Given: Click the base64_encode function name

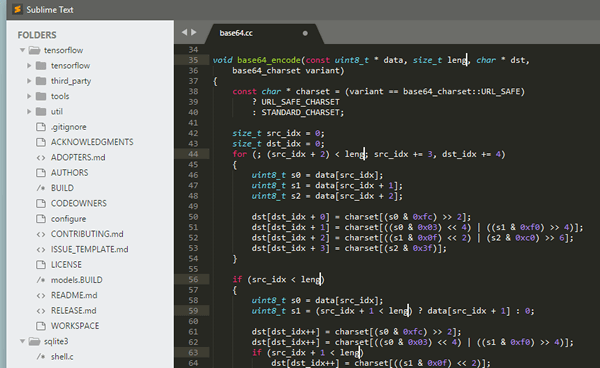Looking at the screenshot, I should pyautogui.click(x=269, y=60).
